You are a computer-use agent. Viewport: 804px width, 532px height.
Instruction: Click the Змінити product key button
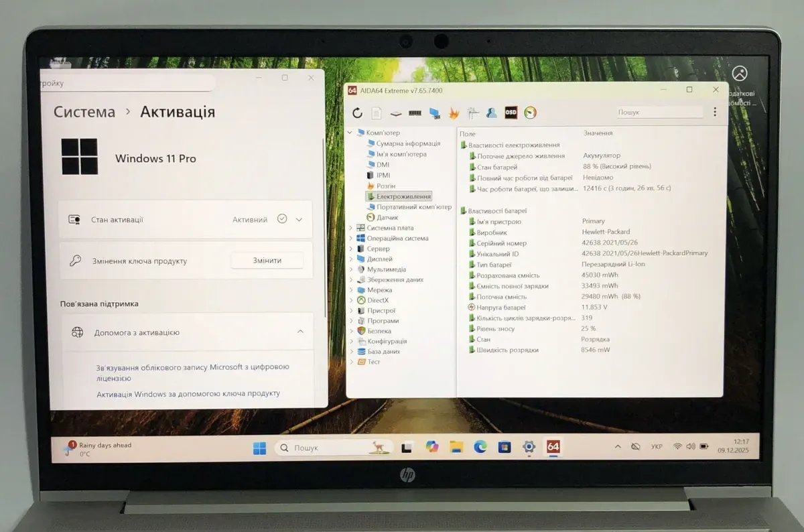tap(267, 261)
